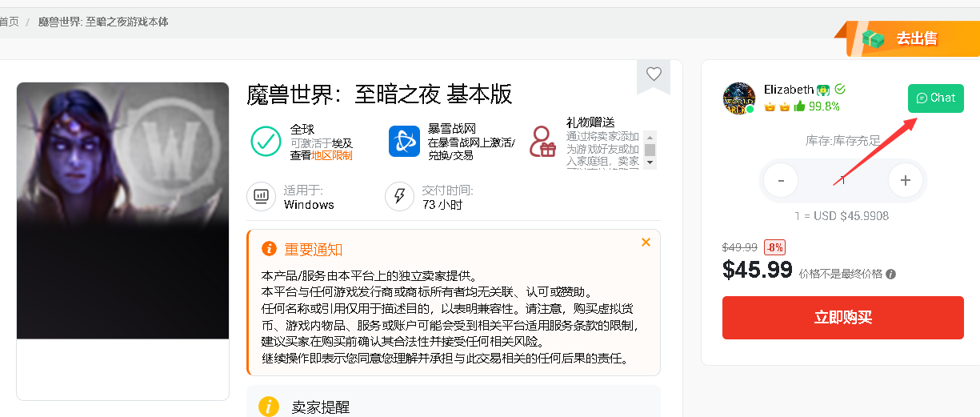Click the lightning delivery time icon

(399, 196)
